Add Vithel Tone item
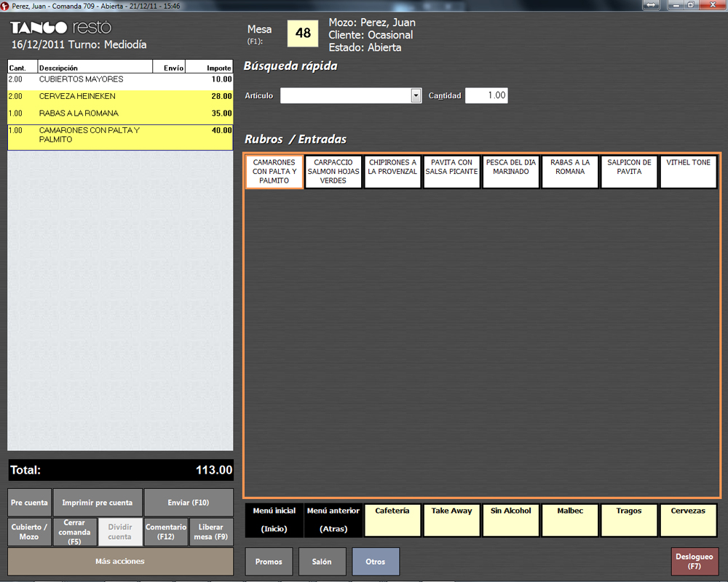The height and width of the screenshot is (582, 728). coord(689,172)
